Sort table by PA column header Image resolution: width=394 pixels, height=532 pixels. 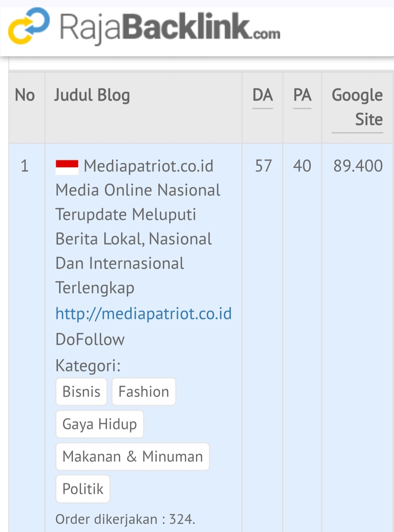pyautogui.click(x=302, y=95)
